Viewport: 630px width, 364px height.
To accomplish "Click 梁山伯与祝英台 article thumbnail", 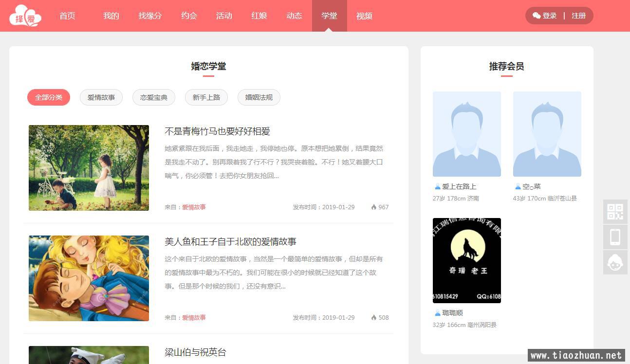I will click(x=89, y=355).
